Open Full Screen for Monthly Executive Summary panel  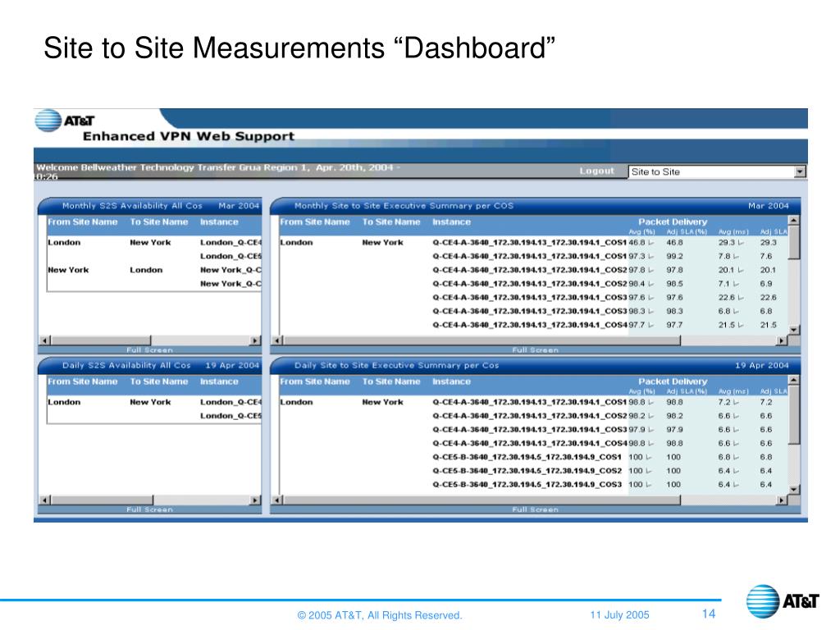coord(535,349)
